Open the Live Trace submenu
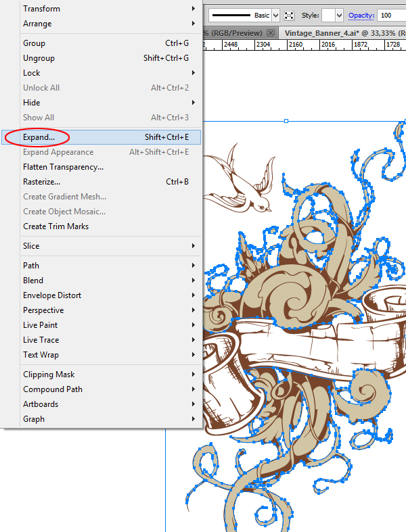This screenshot has width=406, height=532. 101,340
